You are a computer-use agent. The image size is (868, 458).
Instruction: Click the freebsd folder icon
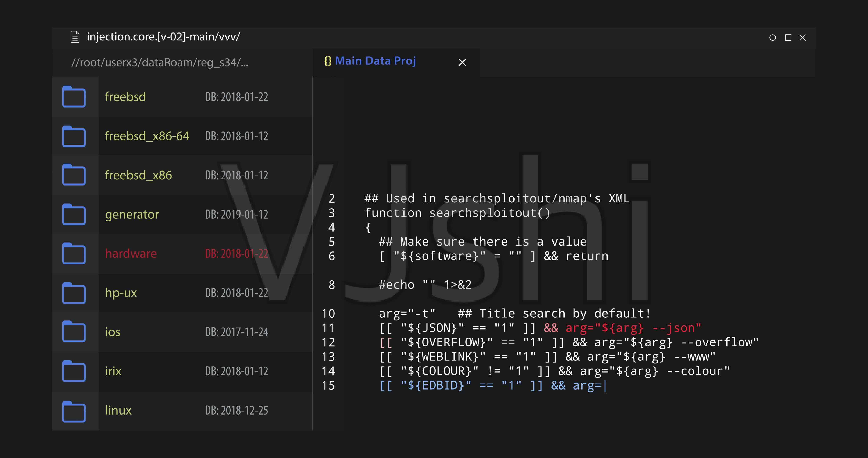pyautogui.click(x=74, y=96)
